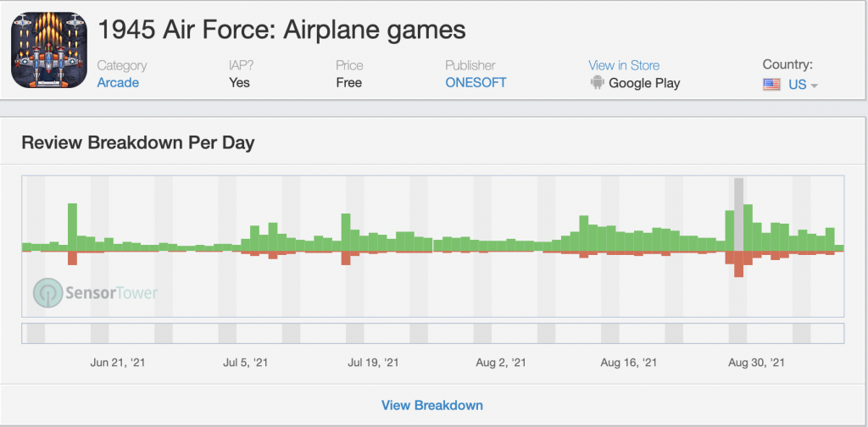868x427 pixels.
Task: Click the Free price value
Action: (x=348, y=83)
